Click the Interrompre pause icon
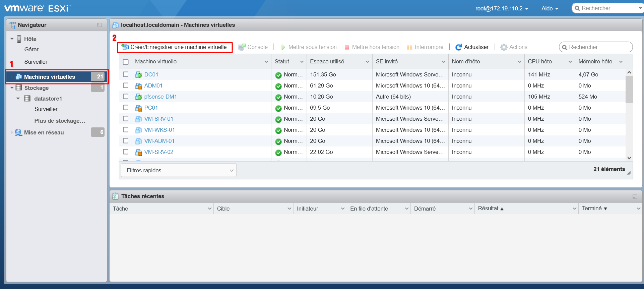644x289 pixels. (x=409, y=47)
